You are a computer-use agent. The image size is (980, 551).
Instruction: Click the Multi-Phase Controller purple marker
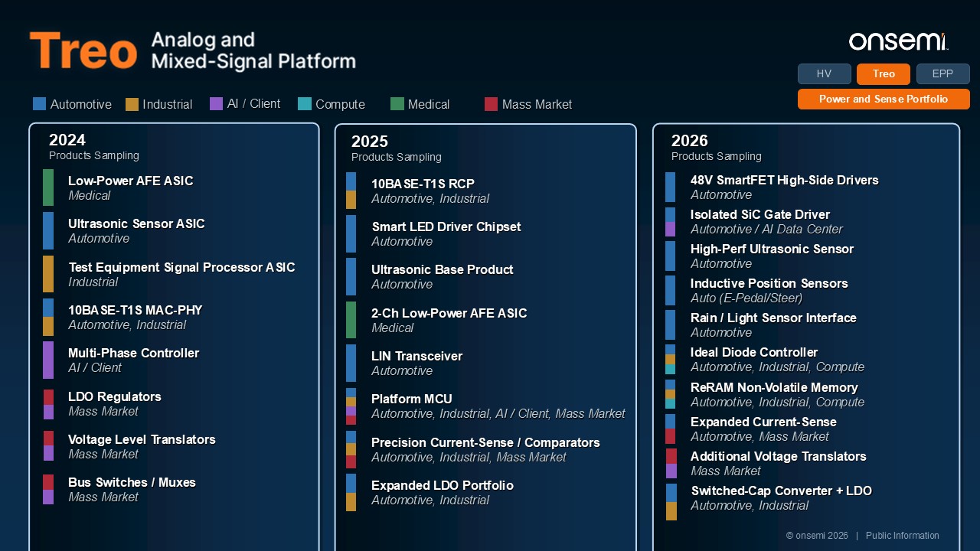(x=48, y=360)
